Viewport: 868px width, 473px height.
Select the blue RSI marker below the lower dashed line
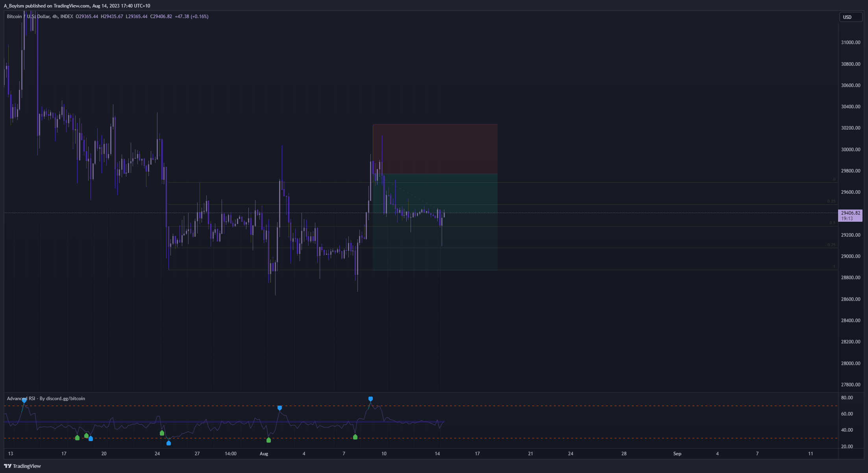point(168,443)
